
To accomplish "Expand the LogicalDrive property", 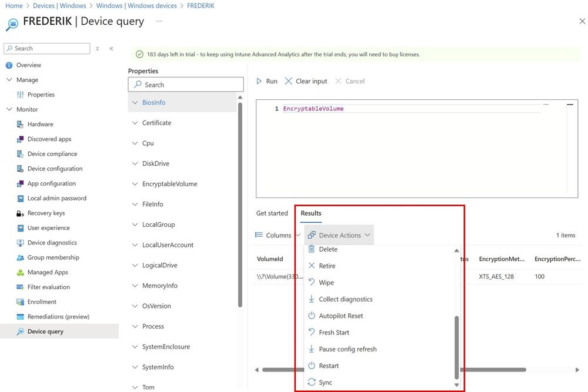I will 135,265.
